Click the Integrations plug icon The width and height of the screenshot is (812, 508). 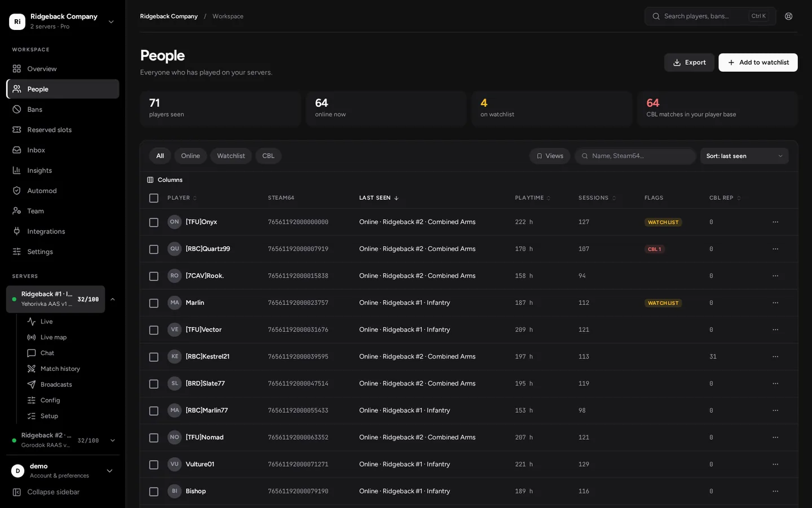pos(17,231)
